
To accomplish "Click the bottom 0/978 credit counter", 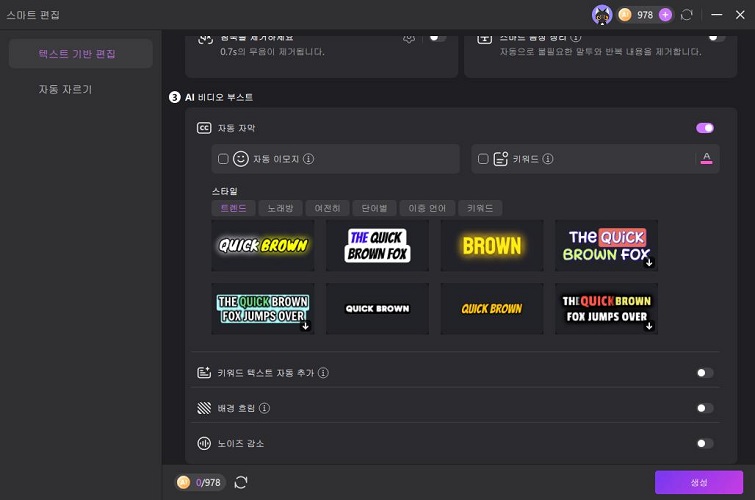I will point(200,482).
